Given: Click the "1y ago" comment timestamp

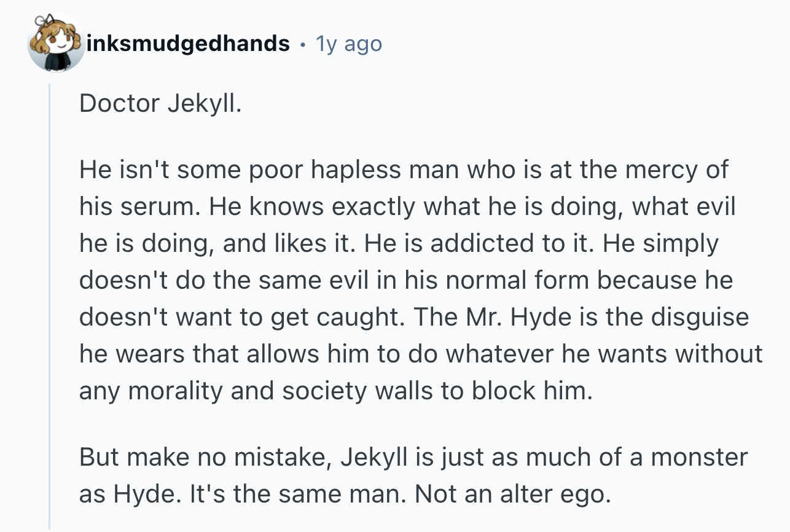Looking at the screenshot, I should [x=348, y=44].
